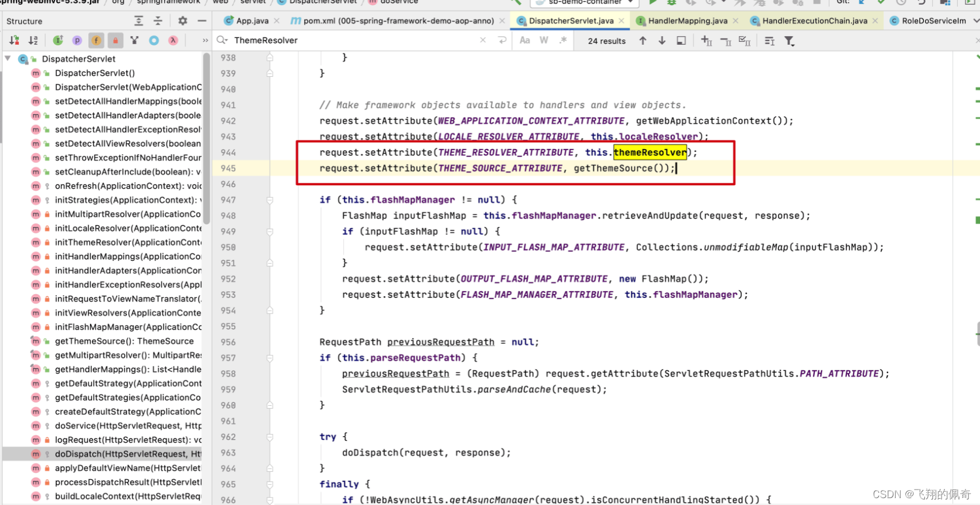The width and height of the screenshot is (980, 505).
Task: Clear the ThemeResolver search text
Action: 483,40
